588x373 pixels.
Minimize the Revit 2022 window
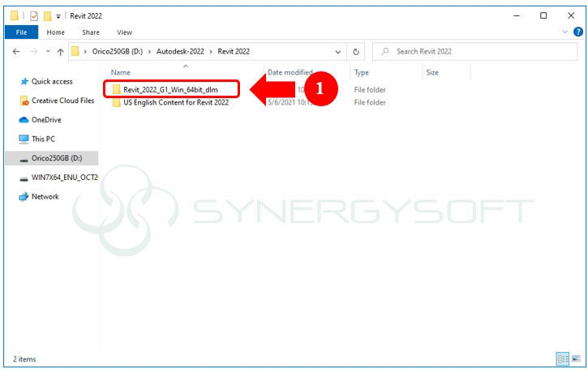tap(517, 15)
